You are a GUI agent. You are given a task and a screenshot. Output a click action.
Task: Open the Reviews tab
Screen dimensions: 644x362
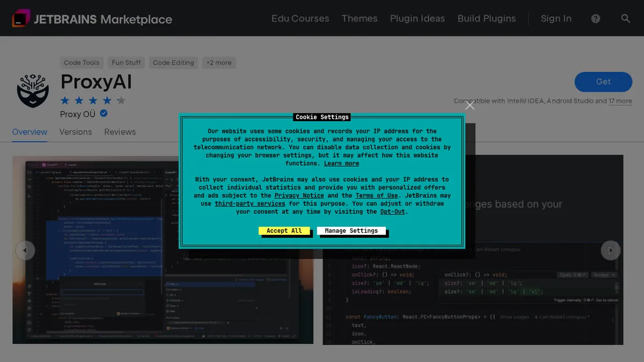click(120, 132)
